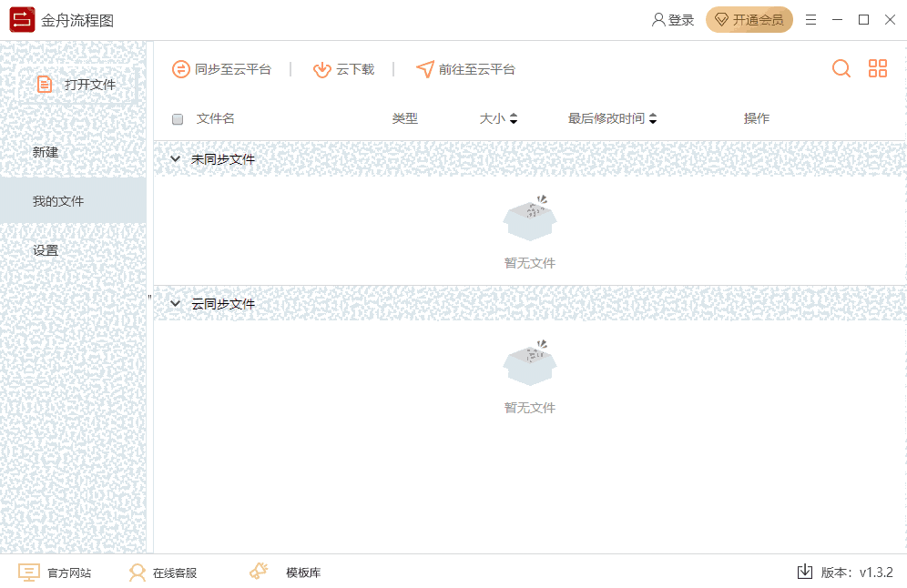Check the select-all files checkbox

pos(178,118)
